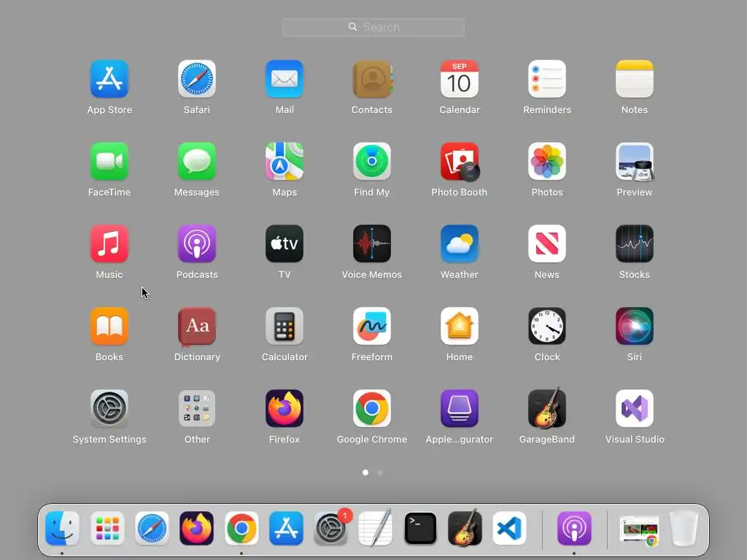Open TextEdit from the Dock

pos(376,529)
